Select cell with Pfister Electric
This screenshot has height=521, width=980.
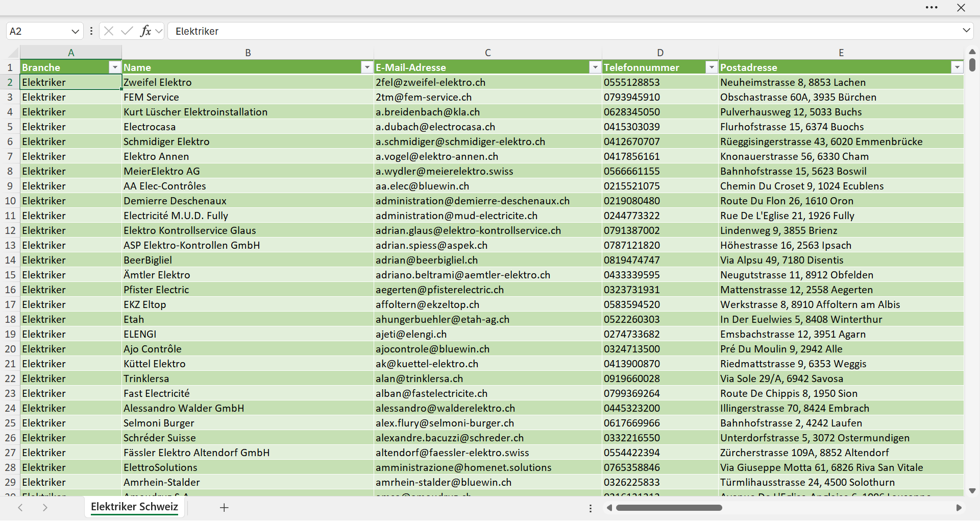tap(248, 290)
